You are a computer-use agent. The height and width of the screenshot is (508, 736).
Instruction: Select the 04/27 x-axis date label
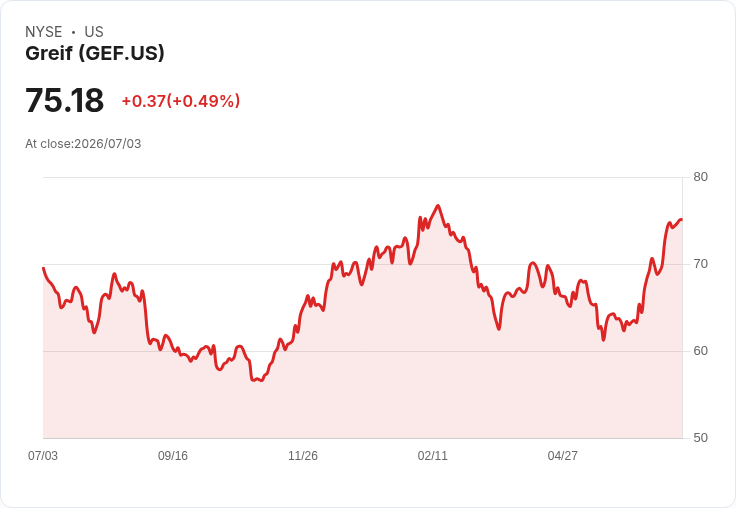click(x=562, y=456)
